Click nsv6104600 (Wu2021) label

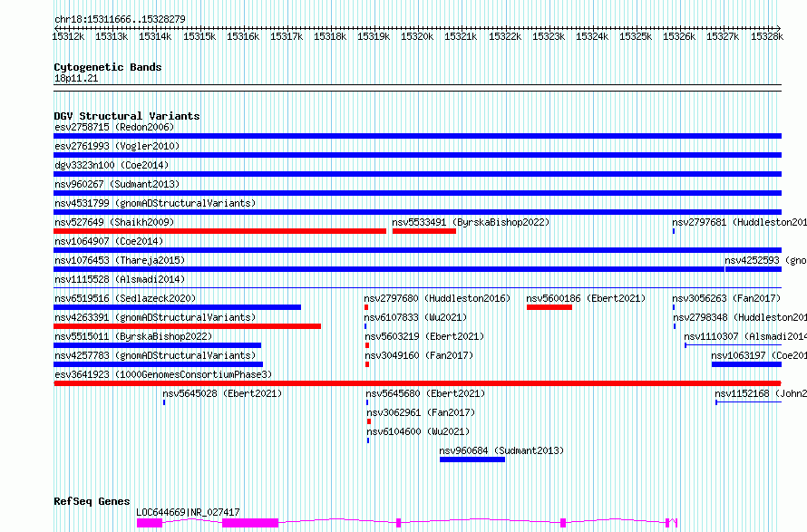418,431
